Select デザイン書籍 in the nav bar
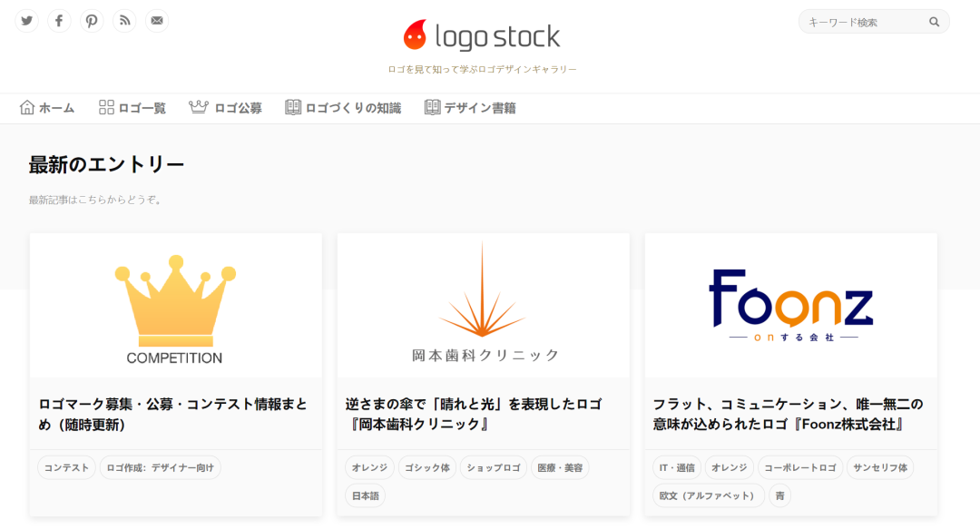The image size is (980, 529). pos(470,108)
